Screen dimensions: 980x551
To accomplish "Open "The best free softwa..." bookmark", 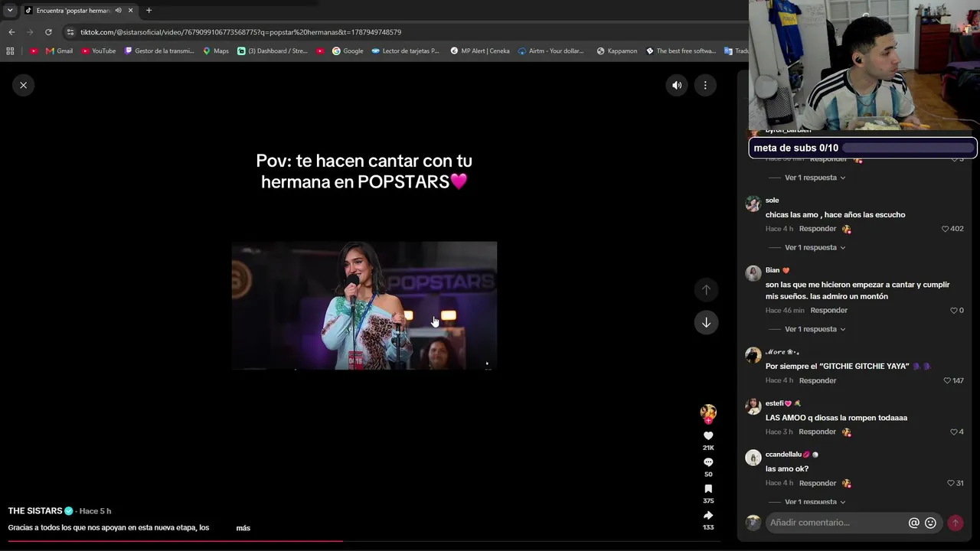I will [681, 51].
